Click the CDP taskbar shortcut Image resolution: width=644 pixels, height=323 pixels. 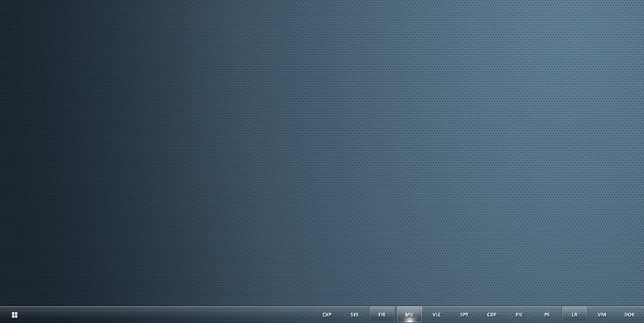(x=492, y=315)
